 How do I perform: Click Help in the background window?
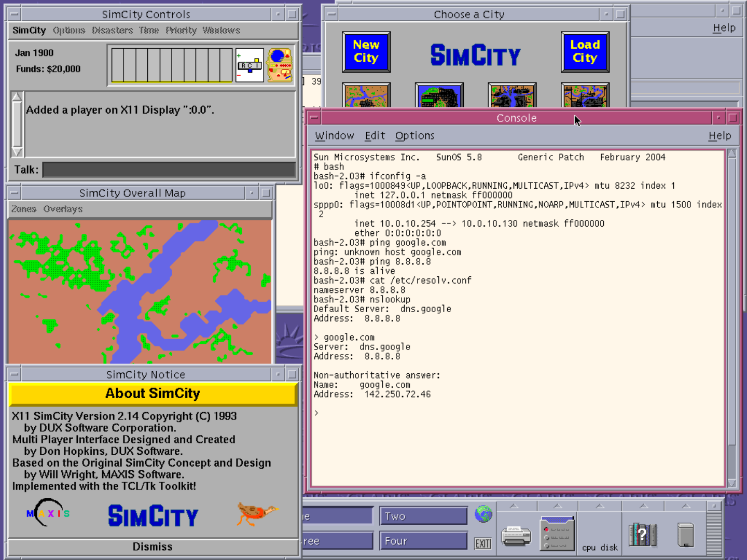724,28
